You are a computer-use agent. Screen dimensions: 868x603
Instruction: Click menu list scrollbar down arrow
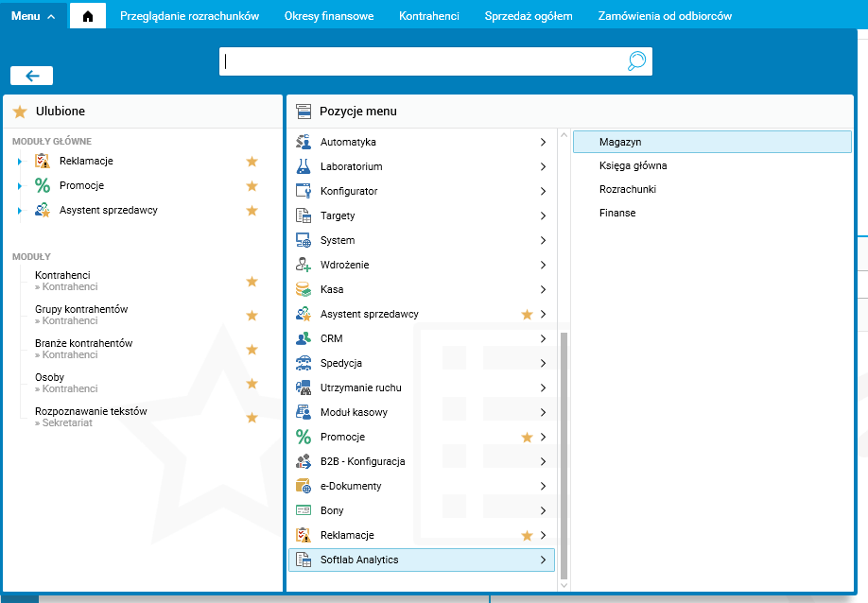pos(564,585)
